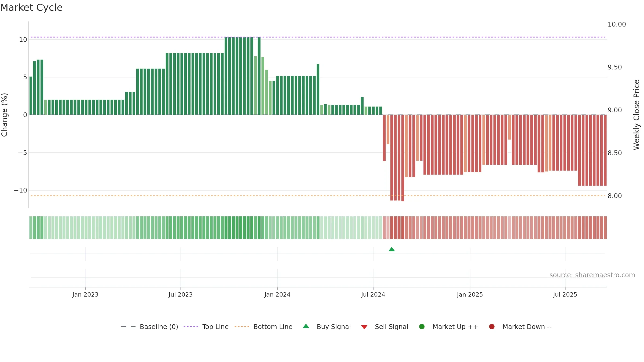This screenshot has width=644, height=362.
Task: Toggle the Top Line legend entry
Action: [206, 327]
